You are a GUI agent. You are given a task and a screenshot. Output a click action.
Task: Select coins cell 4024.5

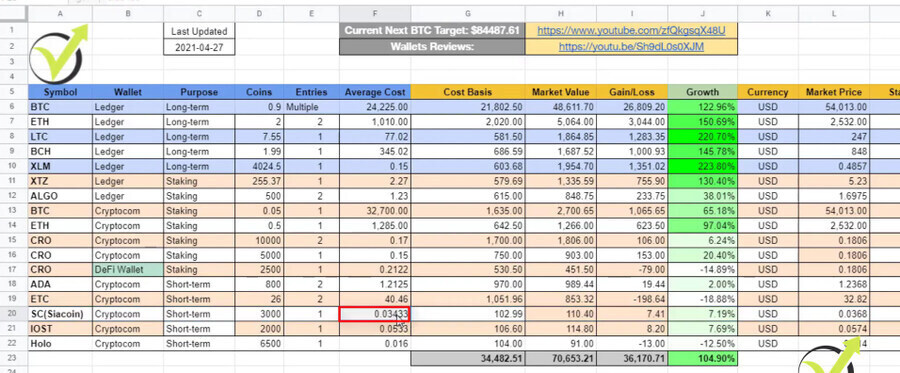pos(259,166)
